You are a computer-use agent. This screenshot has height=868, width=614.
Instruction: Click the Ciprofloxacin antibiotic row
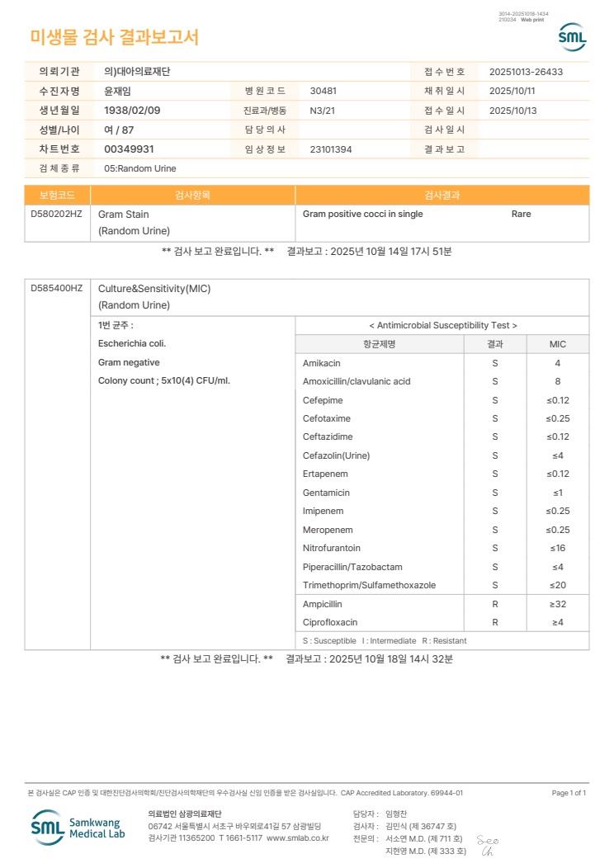(442, 622)
